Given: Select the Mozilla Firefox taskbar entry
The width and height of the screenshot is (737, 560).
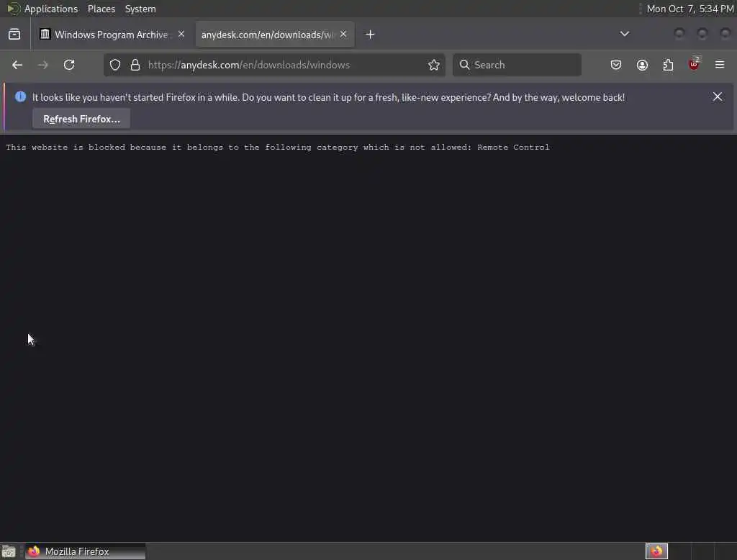Looking at the screenshot, I should click(x=85, y=551).
